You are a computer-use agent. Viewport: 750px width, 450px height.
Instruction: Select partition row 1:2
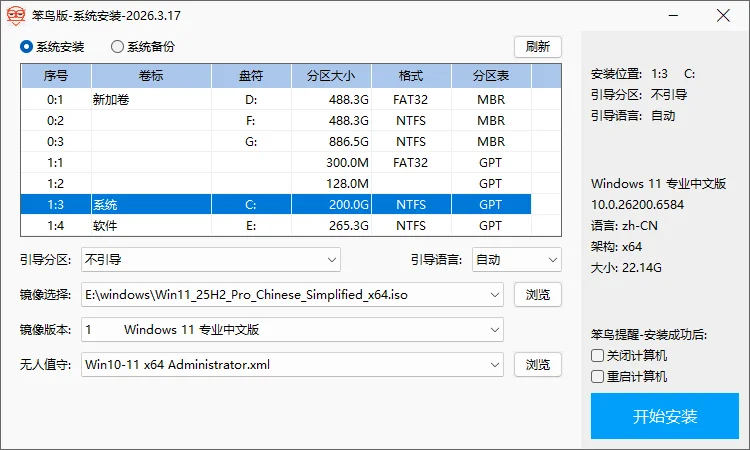(276, 184)
